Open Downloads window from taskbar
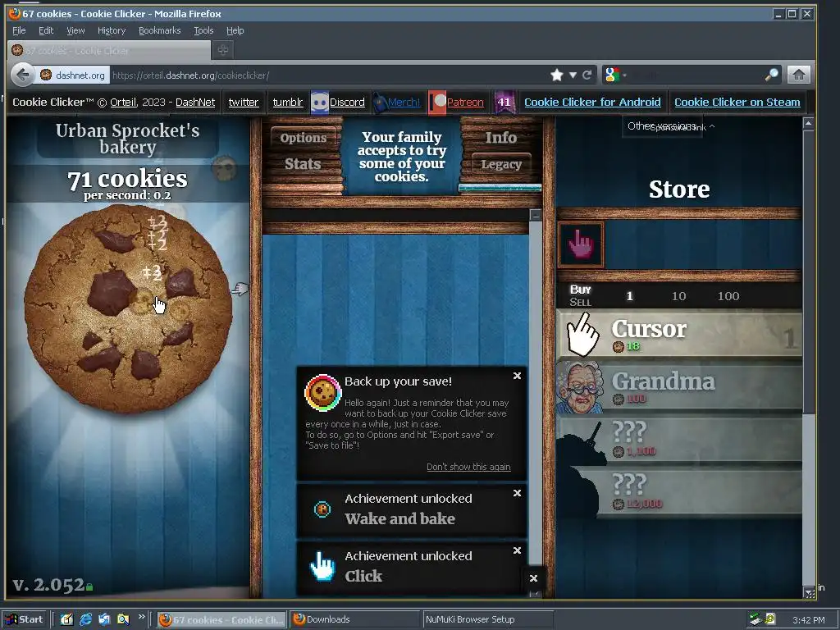The image size is (840, 630). point(354,619)
